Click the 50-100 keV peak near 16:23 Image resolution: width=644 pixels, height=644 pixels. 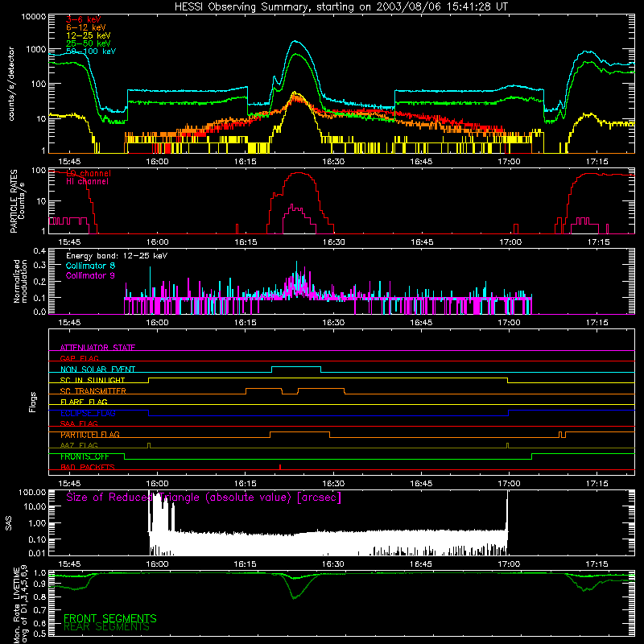(295, 41)
